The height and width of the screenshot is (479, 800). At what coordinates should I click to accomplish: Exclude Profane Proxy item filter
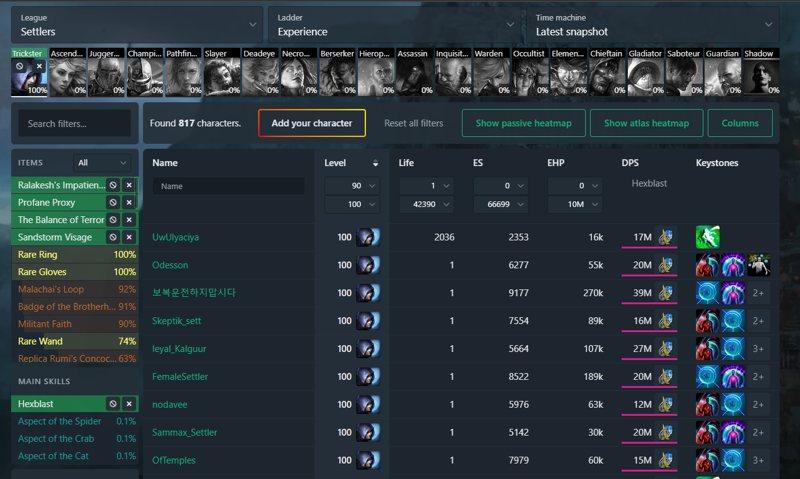(x=113, y=203)
